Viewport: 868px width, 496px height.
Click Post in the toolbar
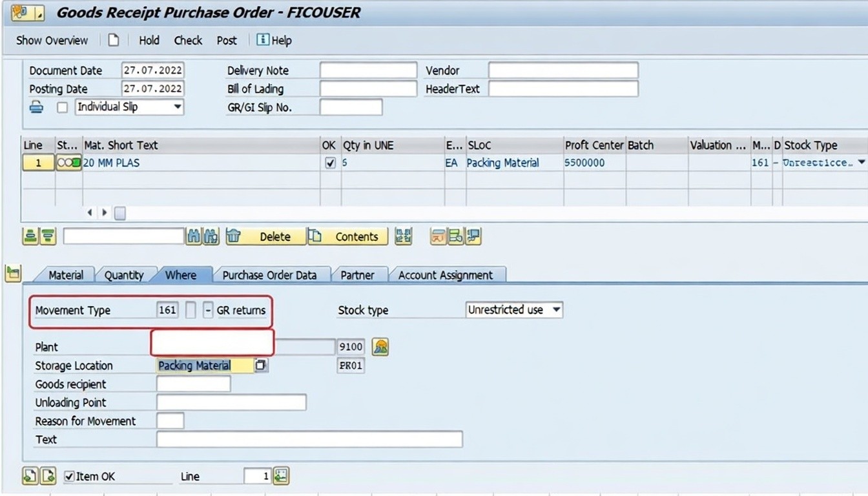point(227,40)
